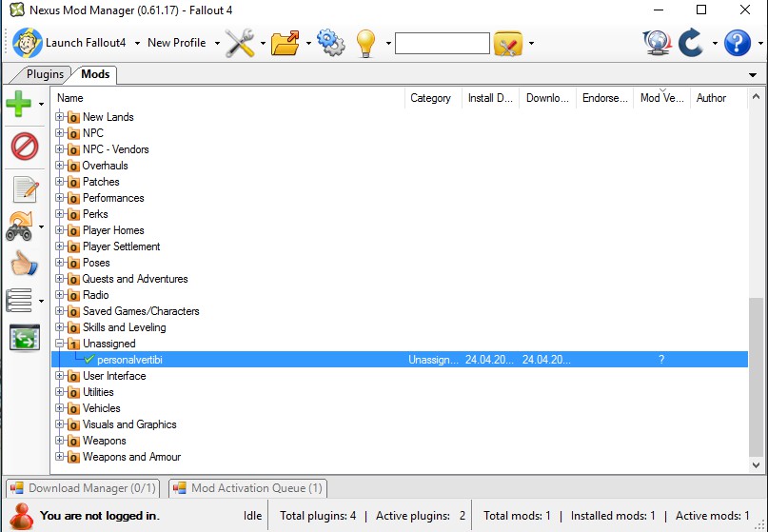Click the scrollbar down arrow

click(x=756, y=464)
